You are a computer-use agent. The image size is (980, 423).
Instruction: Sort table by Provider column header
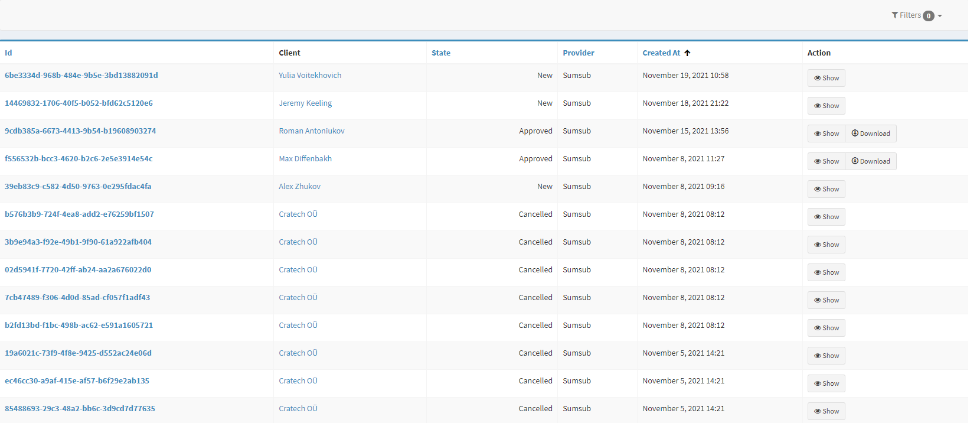coord(578,53)
